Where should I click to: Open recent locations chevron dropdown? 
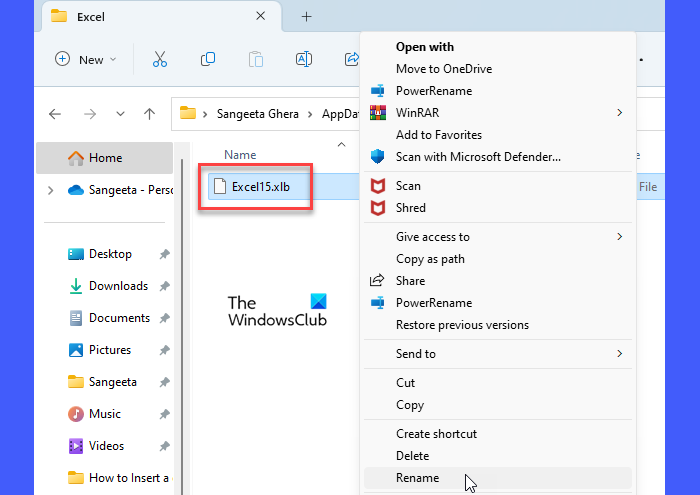tap(120, 114)
